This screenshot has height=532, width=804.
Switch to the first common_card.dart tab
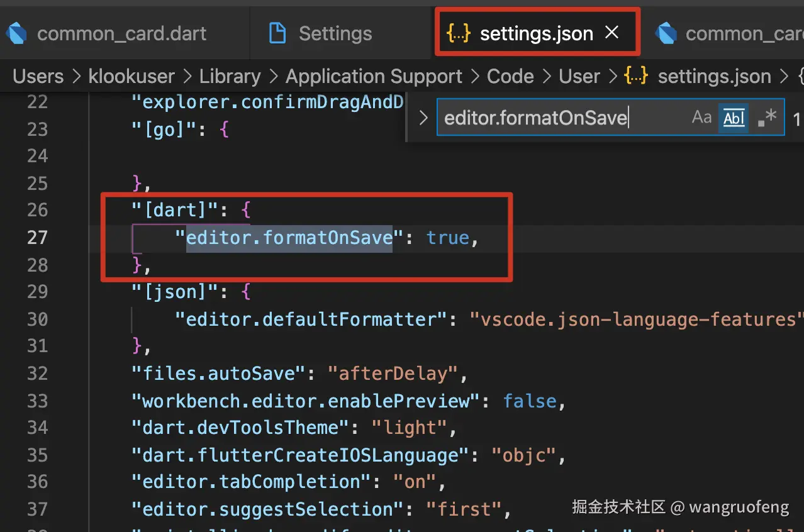[x=121, y=33]
